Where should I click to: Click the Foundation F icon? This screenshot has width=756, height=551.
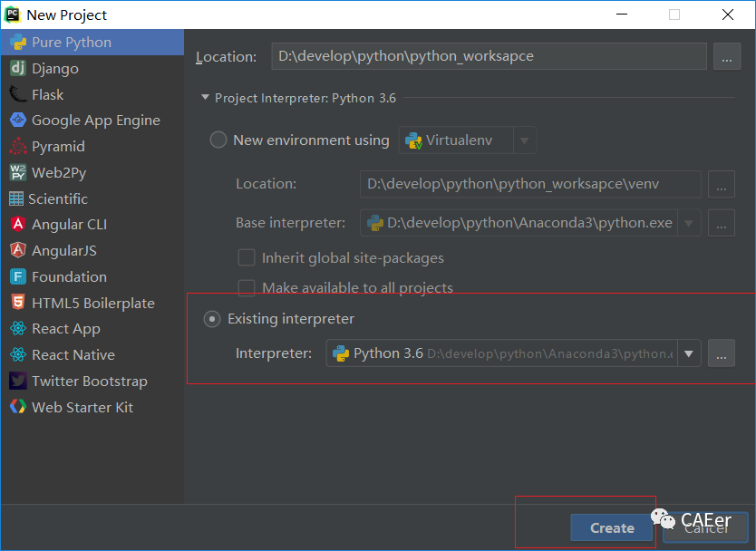point(18,276)
